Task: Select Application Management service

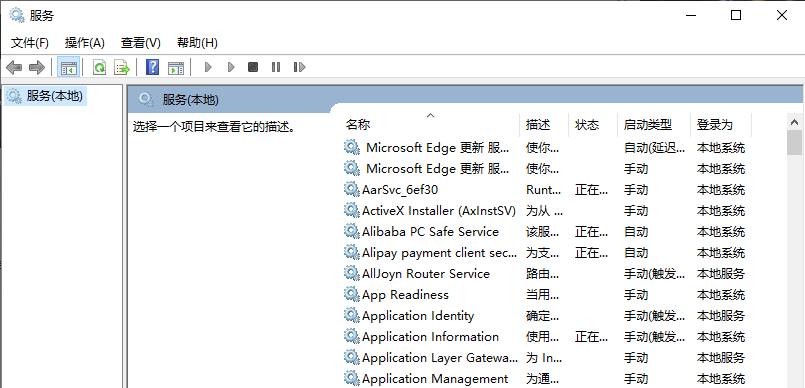Action: (435, 379)
